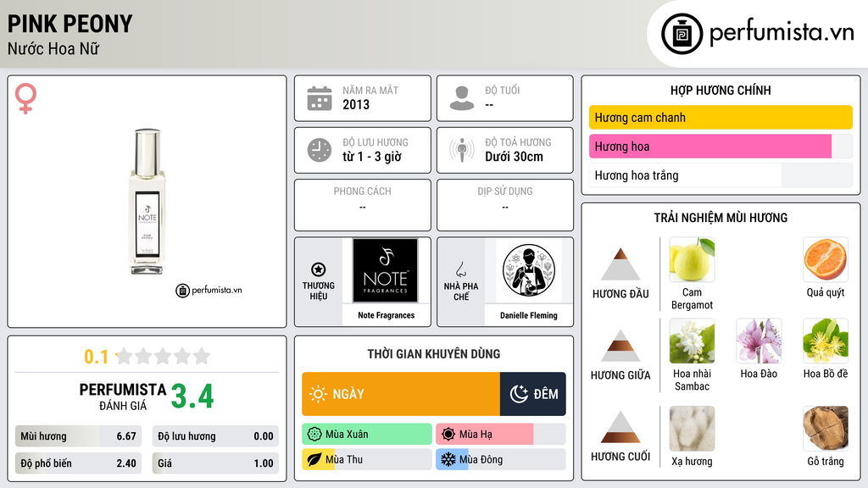868x488 pixels.
Task: Click the Danielle Fleming name label
Action: click(x=529, y=315)
